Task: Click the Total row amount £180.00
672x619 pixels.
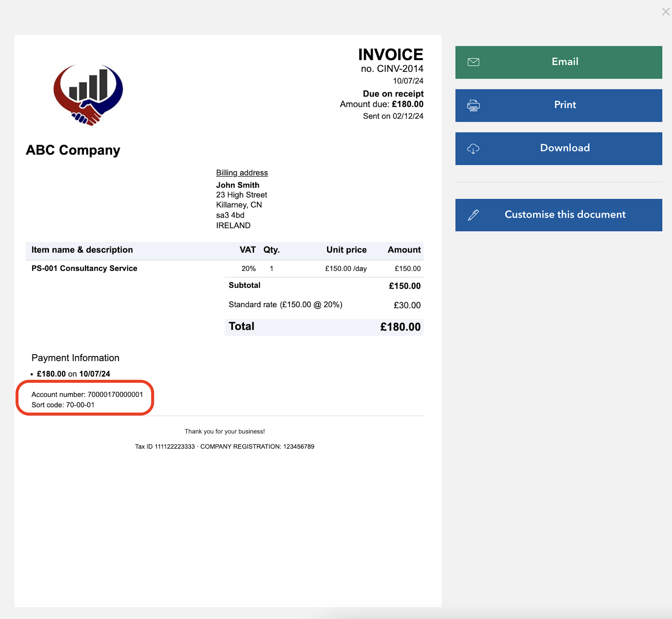Action: pos(400,327)
